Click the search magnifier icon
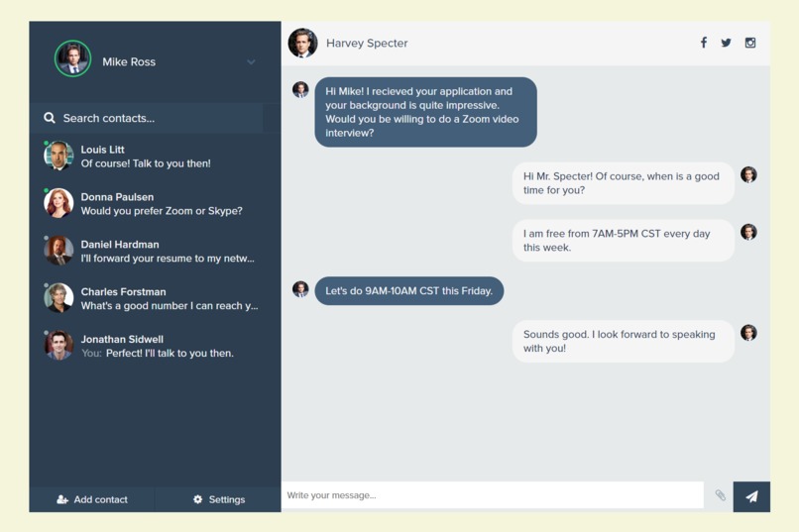Viewport: 799px width, 532px height. coord(50,118)
